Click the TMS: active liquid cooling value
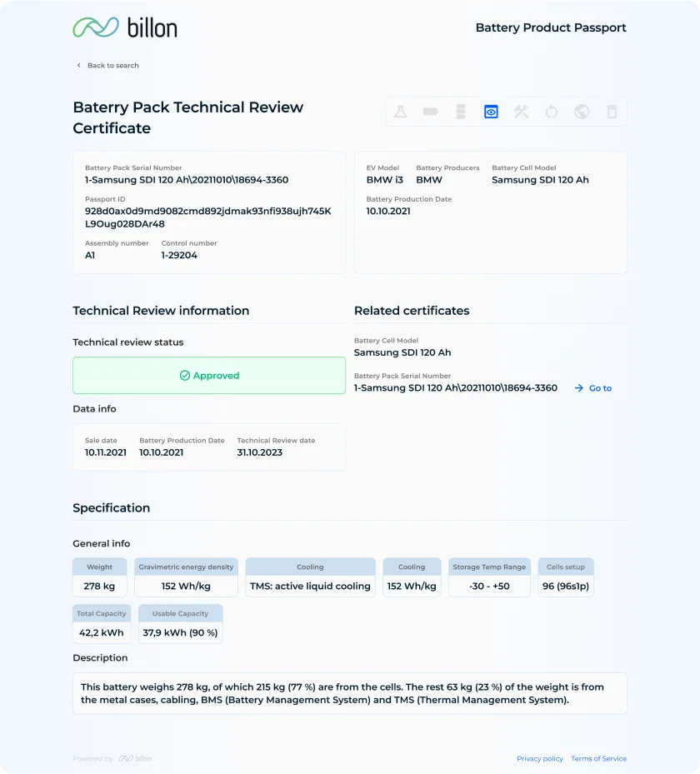The image size is (700, 774). tap(310, 586)
